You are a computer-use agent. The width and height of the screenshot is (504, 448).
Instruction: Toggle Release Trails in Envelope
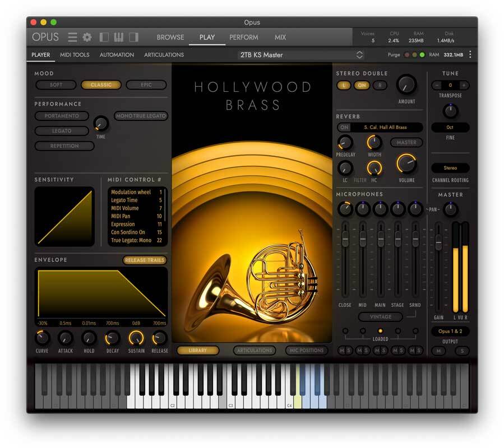pyautogui.click(x=145, y=260)
